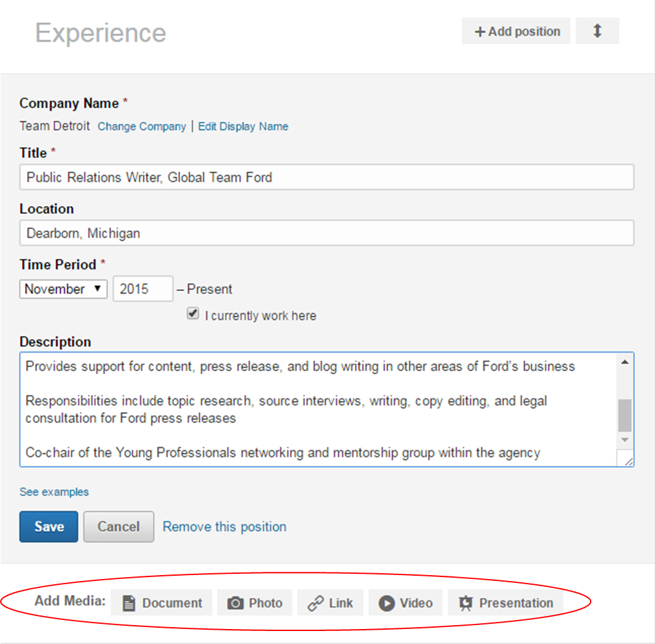Viewport: 655px width, 644px height.
Task: Open the November month dropdown
Action: coord(64,289)
